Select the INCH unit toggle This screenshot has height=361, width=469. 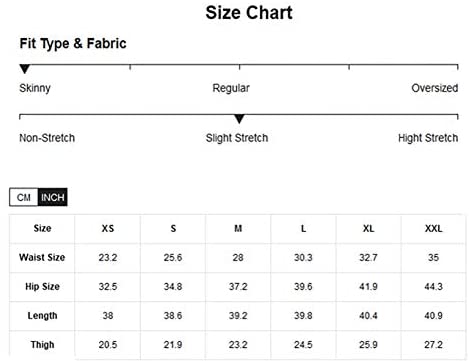click(53, 197)
